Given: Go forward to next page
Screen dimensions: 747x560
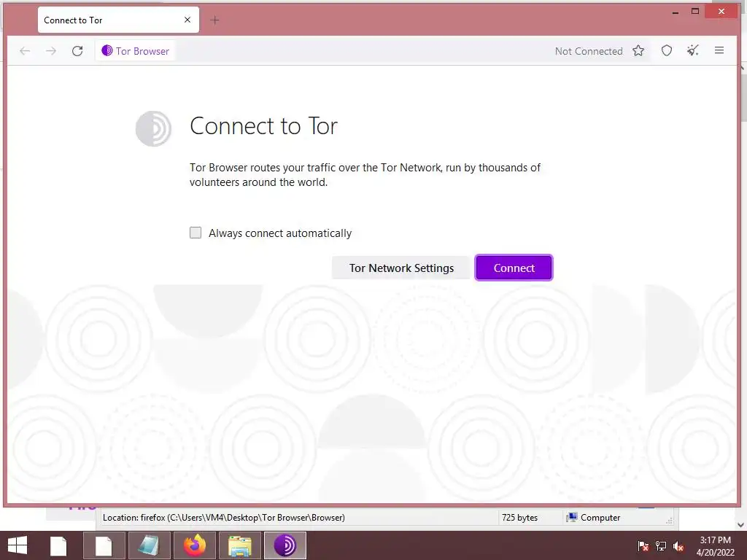Looking at the screenshot, I should [x=51, y=51].
